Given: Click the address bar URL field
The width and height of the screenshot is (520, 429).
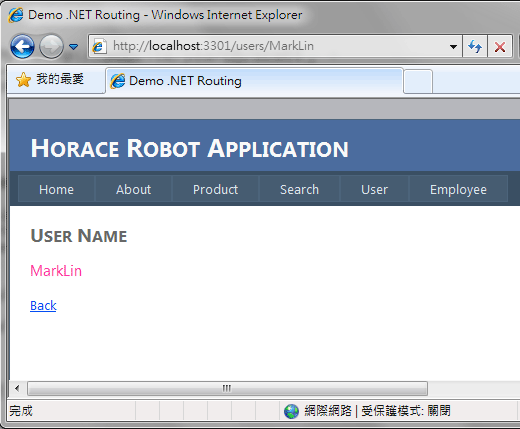Looking at the screenshot, I should point(275,46).
